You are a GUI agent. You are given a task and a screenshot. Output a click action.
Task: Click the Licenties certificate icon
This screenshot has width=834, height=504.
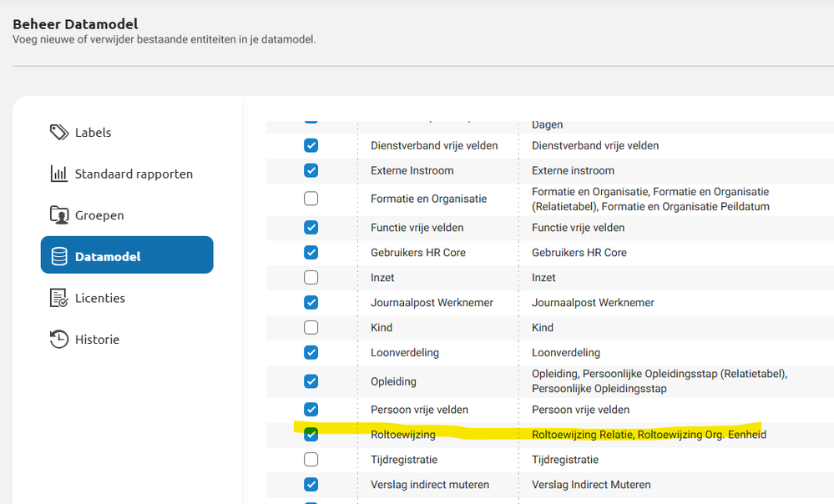(58, 298)
